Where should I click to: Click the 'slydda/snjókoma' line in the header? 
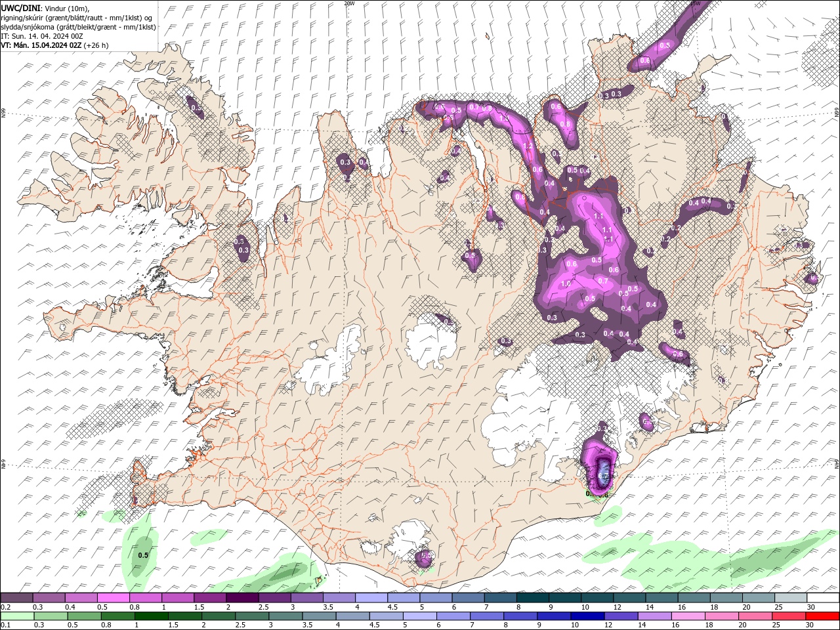[x=78, y=27]
